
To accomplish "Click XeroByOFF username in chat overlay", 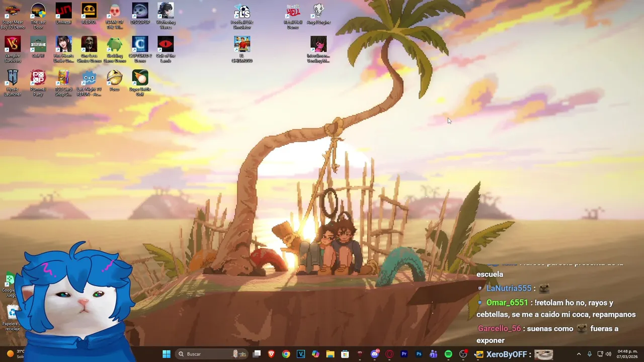I will (506, 354).
